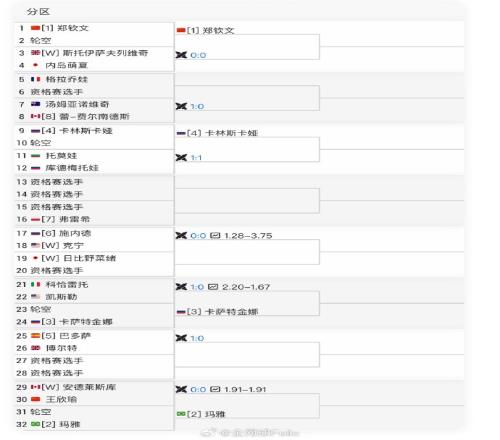Image resolution: width=500 pixels, height=440 pixels.
Task: Click the crossed-rackets icon beside the 1:1 score
Action: pyautogui.click(x=181, y=157)
